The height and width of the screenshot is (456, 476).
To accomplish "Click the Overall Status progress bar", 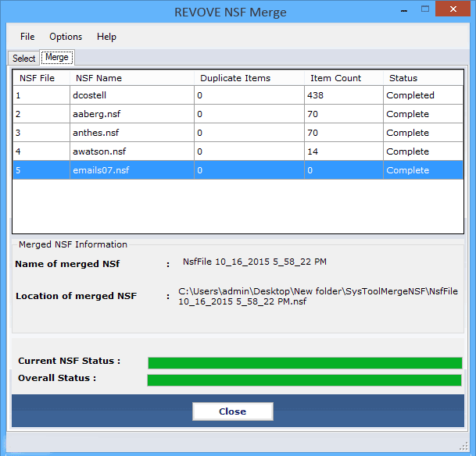I will coord(305,380).
